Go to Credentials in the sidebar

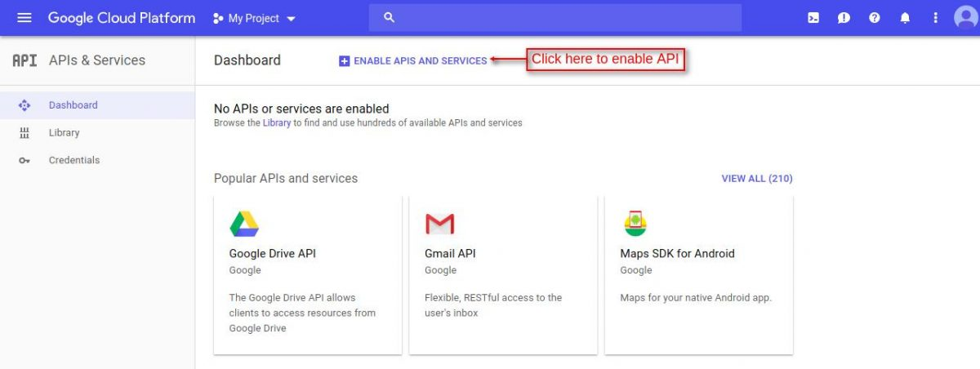[x=73, y=161]
